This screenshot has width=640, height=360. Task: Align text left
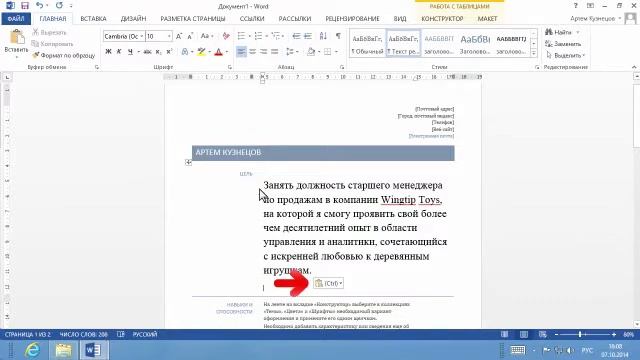[241, 52]
